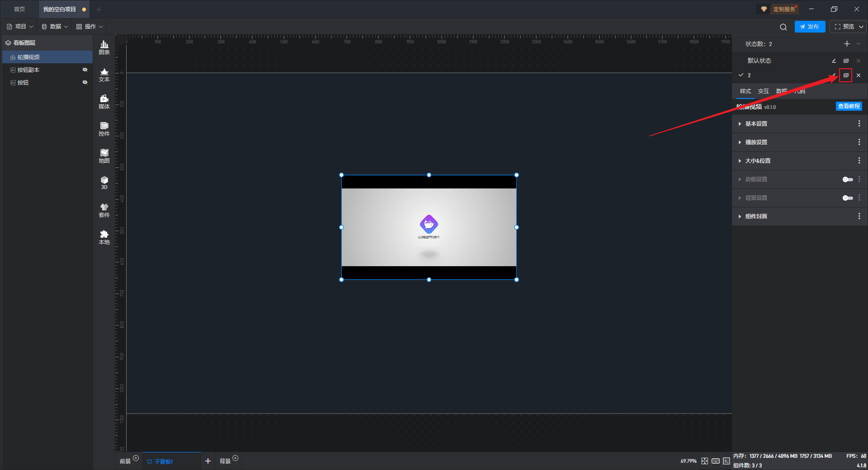Viewport: 868px width, 470px height.
Task: Open the 预览 preview dropdown arrow
Action: pyautogui.click(x=861, y=27)
